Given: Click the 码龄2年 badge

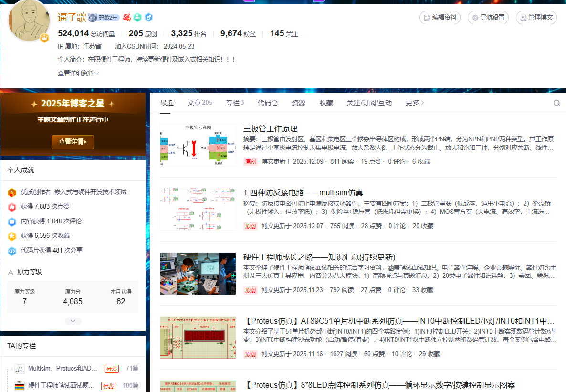Looking at the screenshot, I should pos(104,17).
